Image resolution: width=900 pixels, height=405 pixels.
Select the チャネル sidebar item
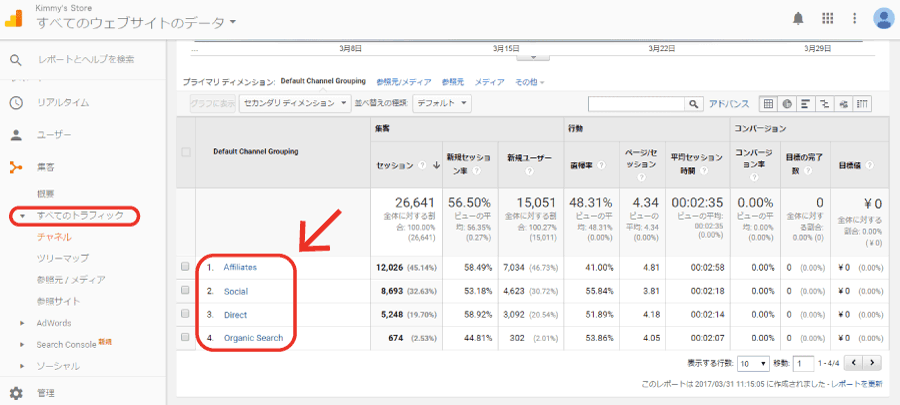(55, 237)
